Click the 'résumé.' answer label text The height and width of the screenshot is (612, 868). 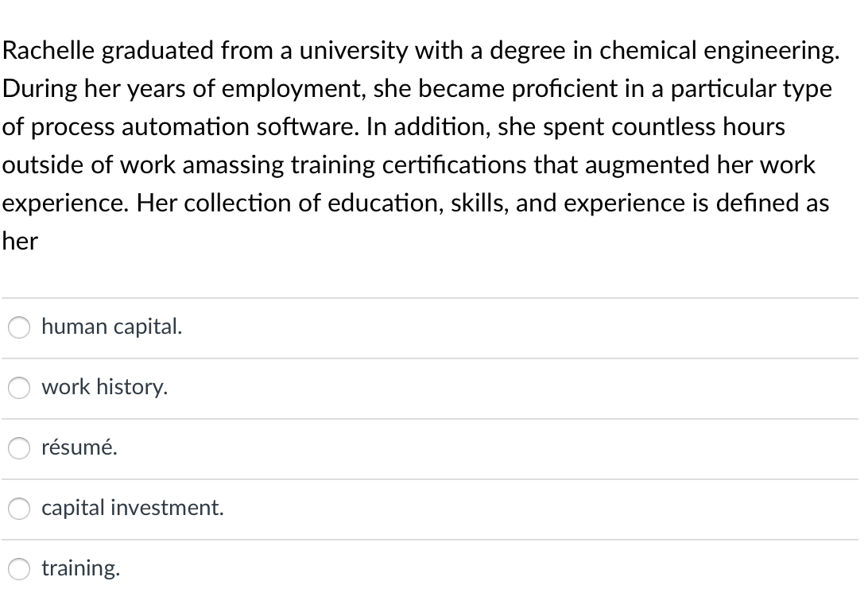[79, 447]
